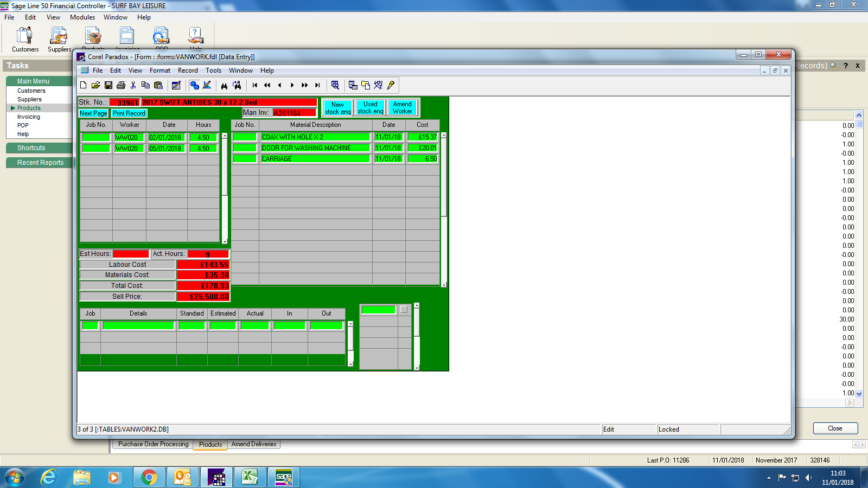The height and width of the screenshot is (488, 868).
Task: Click the Save floppy disk icon
Action: (x=108, y=85)
